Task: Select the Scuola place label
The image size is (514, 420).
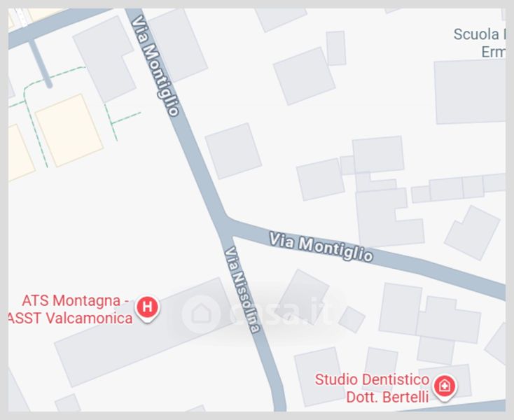Action: [479, 43]
